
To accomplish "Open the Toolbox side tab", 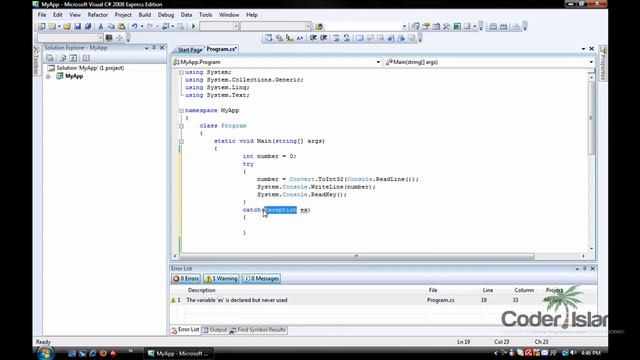I will coord(36,61).
